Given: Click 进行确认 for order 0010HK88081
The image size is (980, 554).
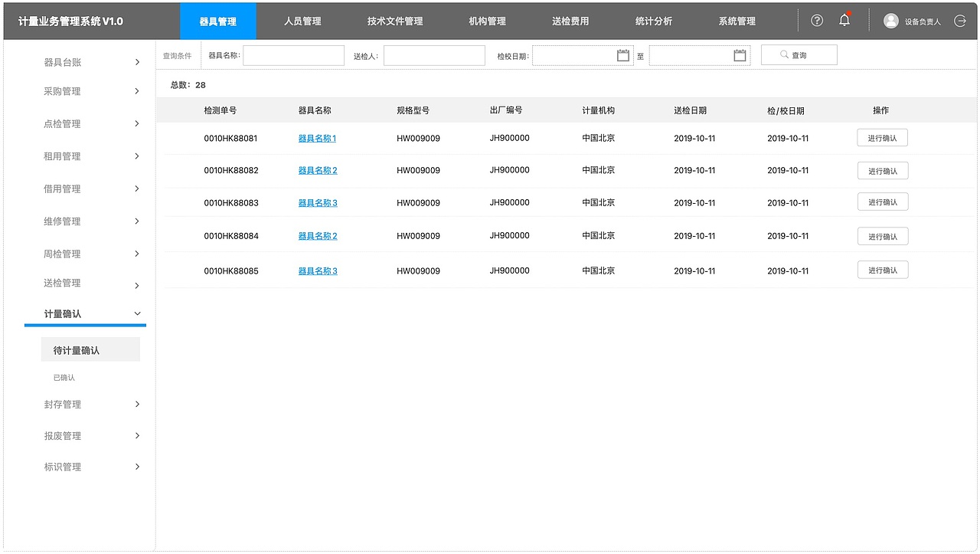Looking at the screenshot, I should [882, 138].
